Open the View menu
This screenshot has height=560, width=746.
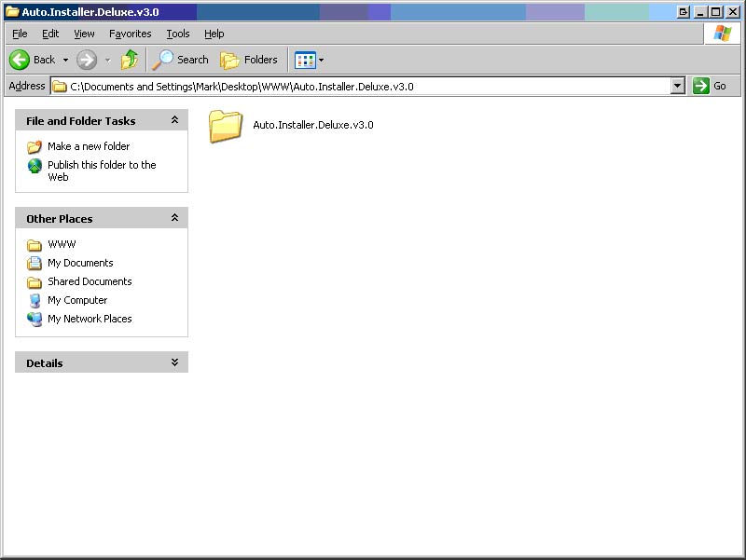tap(84, 34)
